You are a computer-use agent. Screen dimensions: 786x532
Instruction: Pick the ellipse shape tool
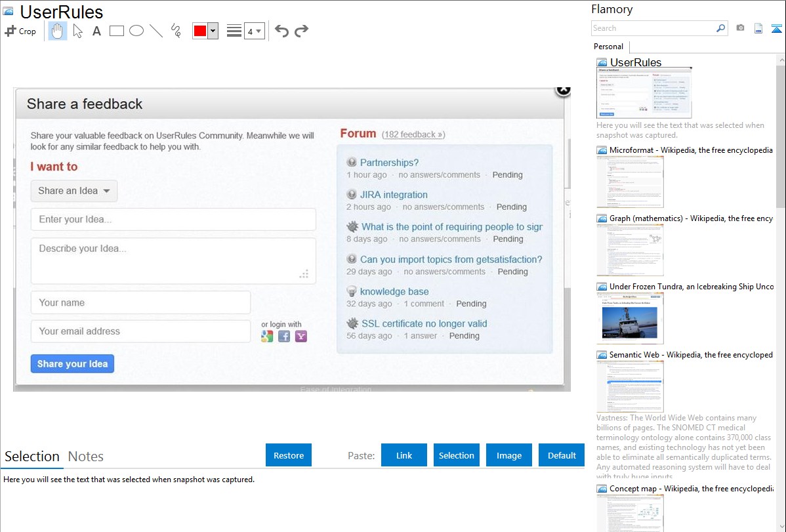[136, 31]
